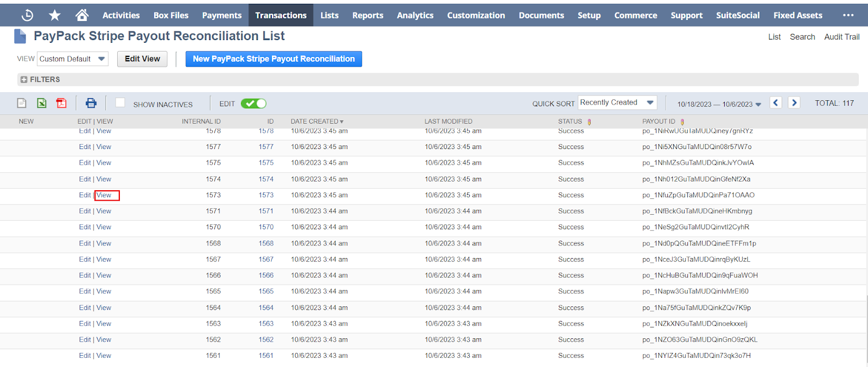Image resolution: width=868 pixels, height=367 pixels.
Task: Go to previous page arrow
Action: [x=776, y=102]
